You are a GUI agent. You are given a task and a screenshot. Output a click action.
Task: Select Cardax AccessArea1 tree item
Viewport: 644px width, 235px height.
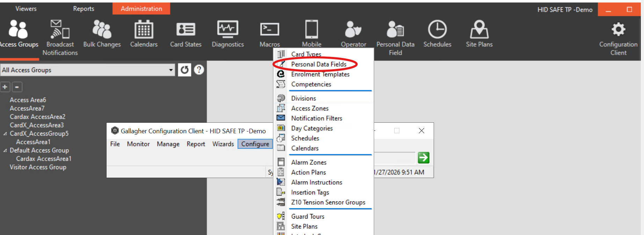click(44, 159)
